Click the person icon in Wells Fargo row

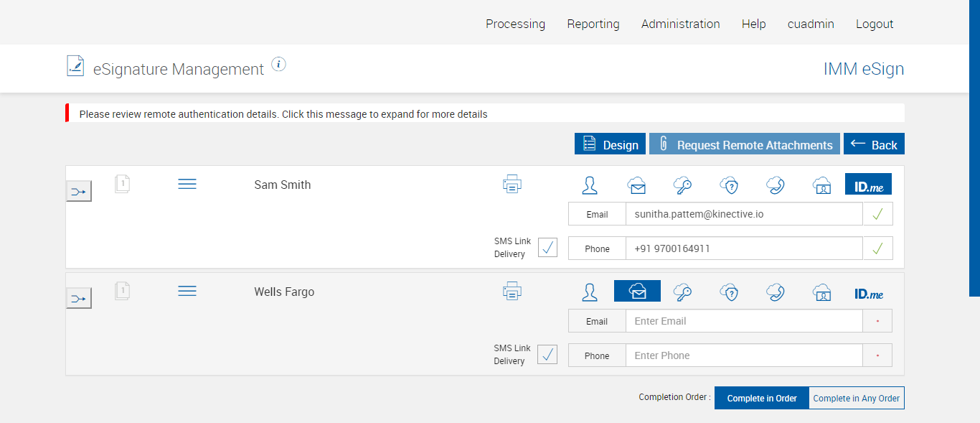click(590, 292)
